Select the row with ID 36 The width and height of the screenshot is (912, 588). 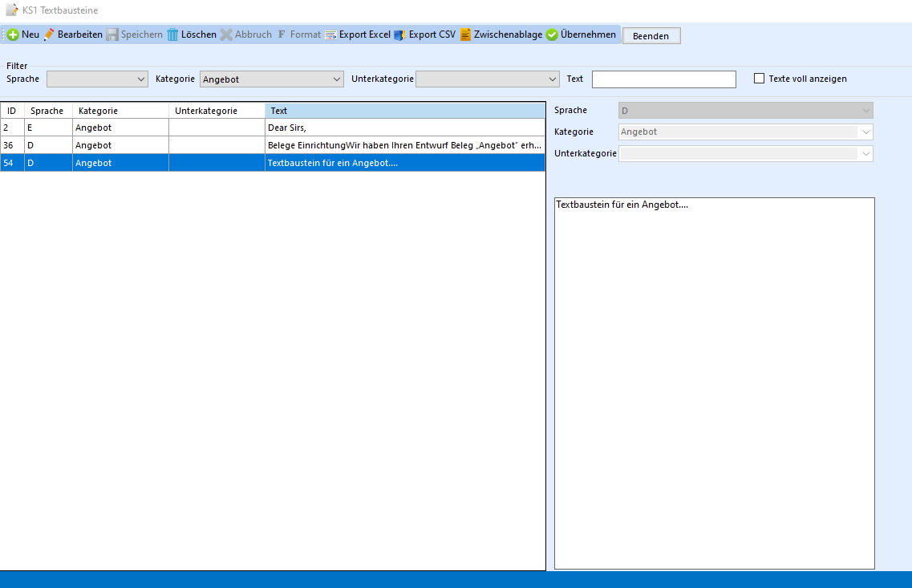[x=273, y=145]
